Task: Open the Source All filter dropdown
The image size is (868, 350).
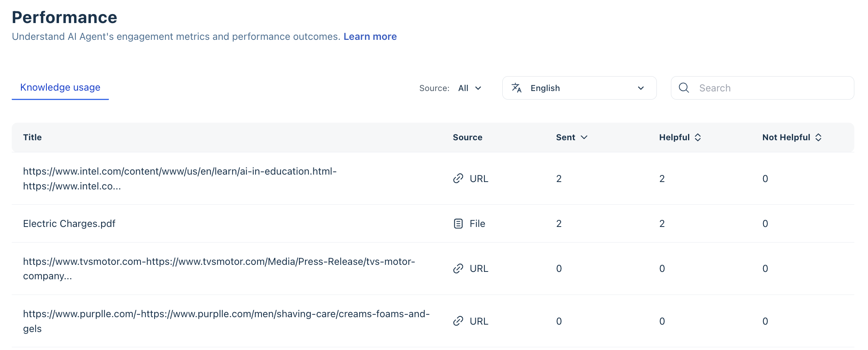Action: click(x=470, y=88)
